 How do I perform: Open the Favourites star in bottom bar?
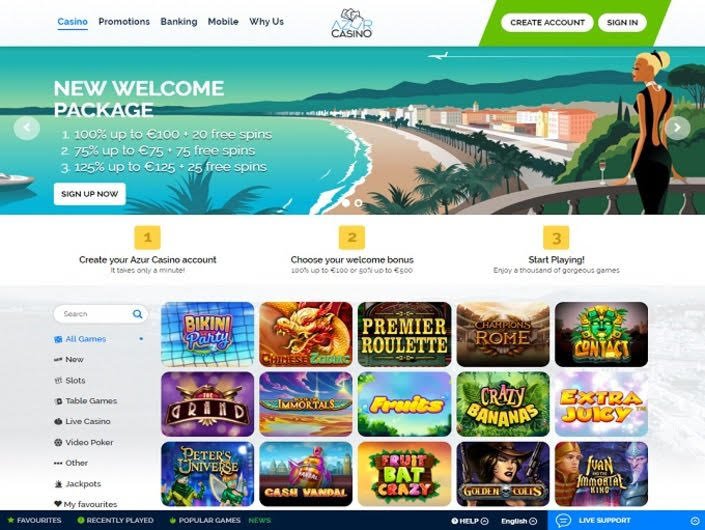(x=11, y=520)
